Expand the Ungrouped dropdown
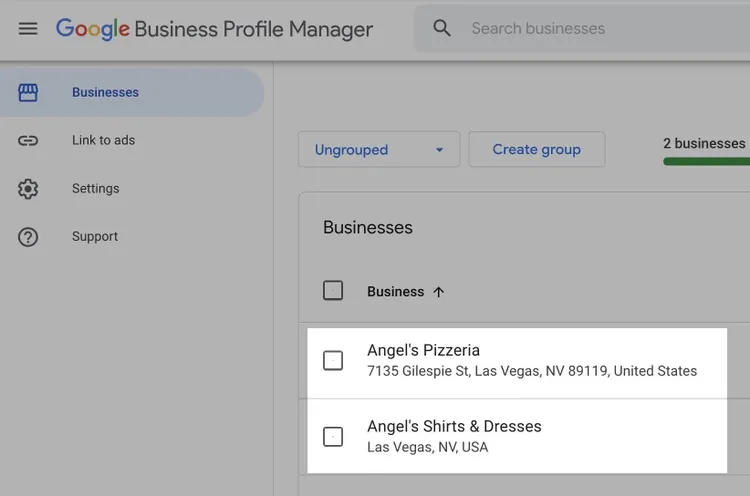This screenshot has width=750, height=496. [379, 149]
